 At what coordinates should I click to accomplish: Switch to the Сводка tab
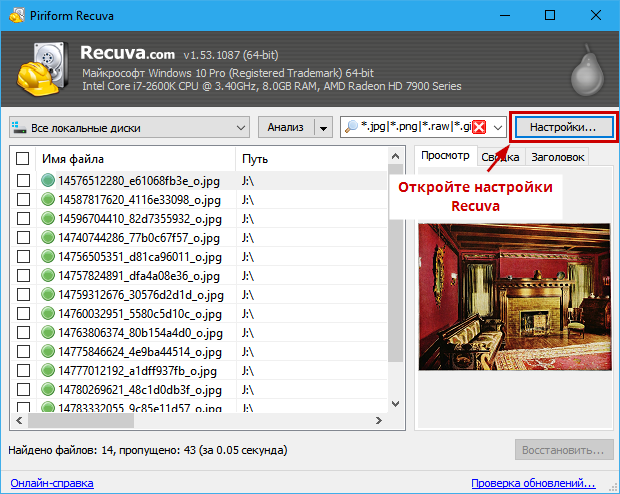coord(501,157)
